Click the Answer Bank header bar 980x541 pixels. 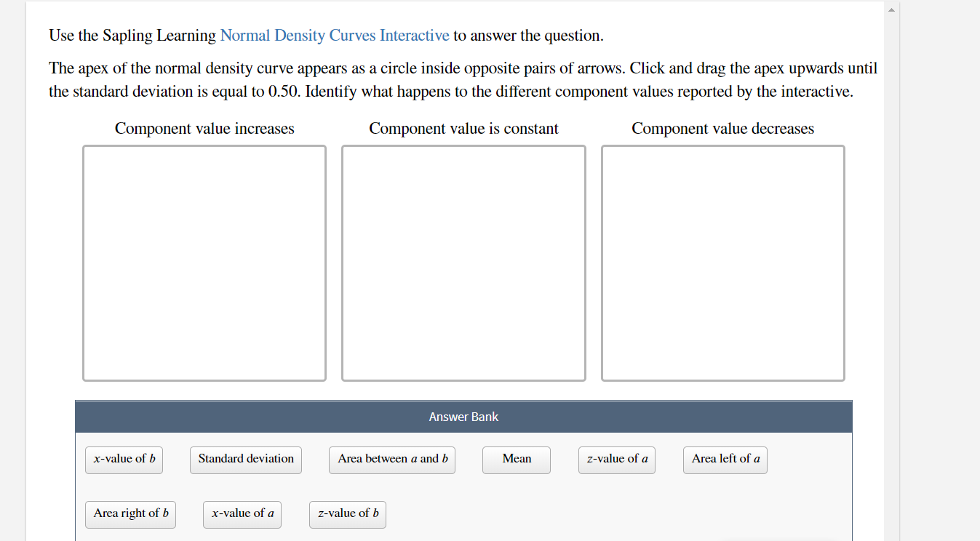pos(463,416)
